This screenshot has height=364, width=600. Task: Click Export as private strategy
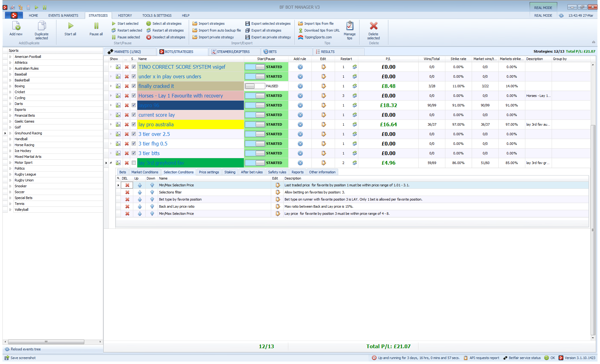pos(268,37)
